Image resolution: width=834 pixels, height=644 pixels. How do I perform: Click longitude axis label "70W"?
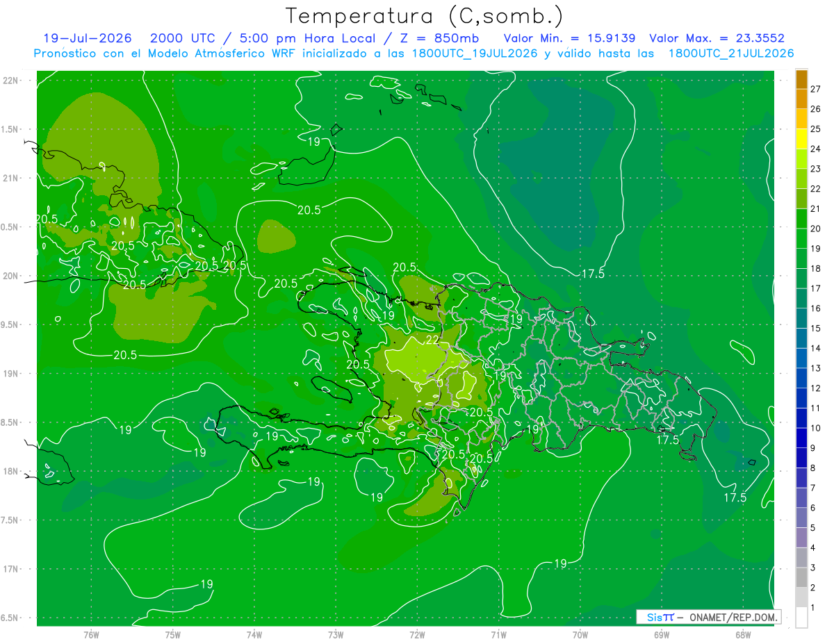tap(580, 634)
